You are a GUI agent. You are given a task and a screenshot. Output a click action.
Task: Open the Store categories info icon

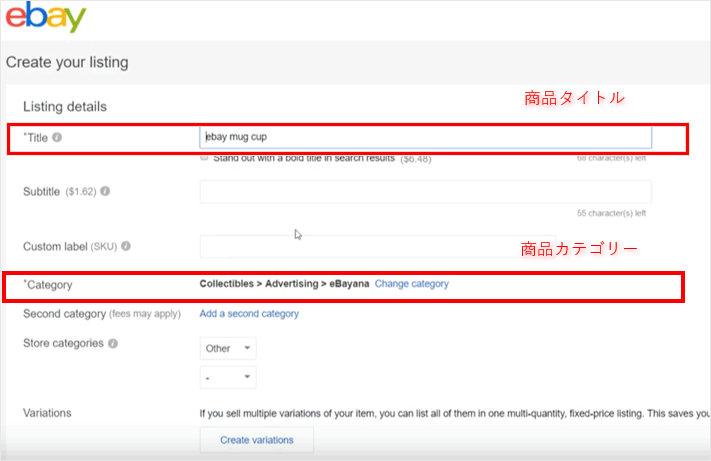click(x=113, y=344)
